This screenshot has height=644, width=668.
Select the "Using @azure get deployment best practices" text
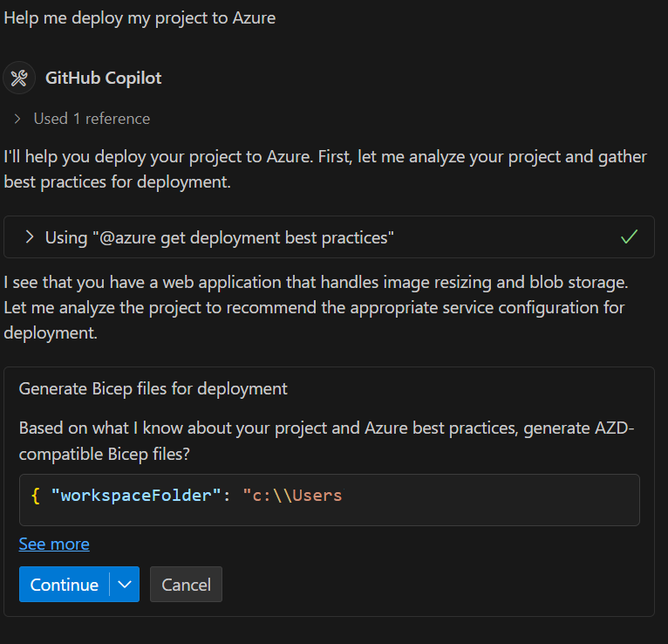(x=220, y=237)
